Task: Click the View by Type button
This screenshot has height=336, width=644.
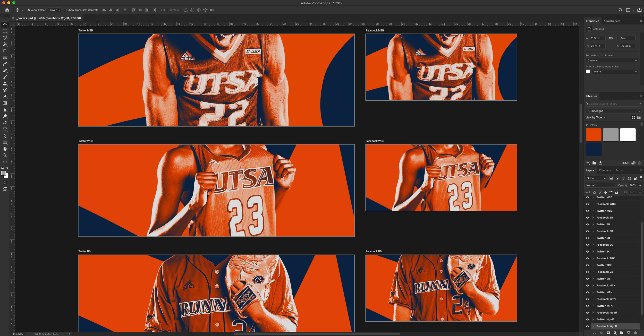Action: tap(595, 118)
